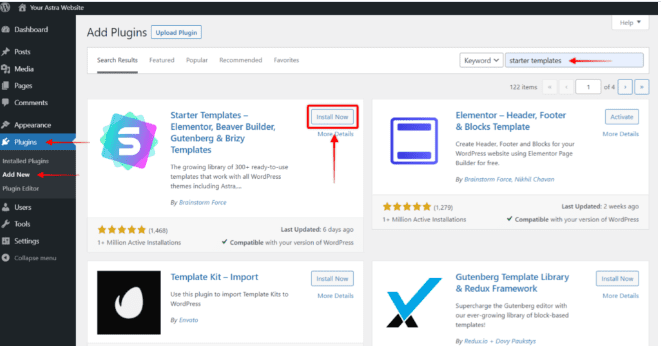Screen dimensions: 661x363
Task: Click the Collapse menu arrow icon
Action: (x=6, y=258)
